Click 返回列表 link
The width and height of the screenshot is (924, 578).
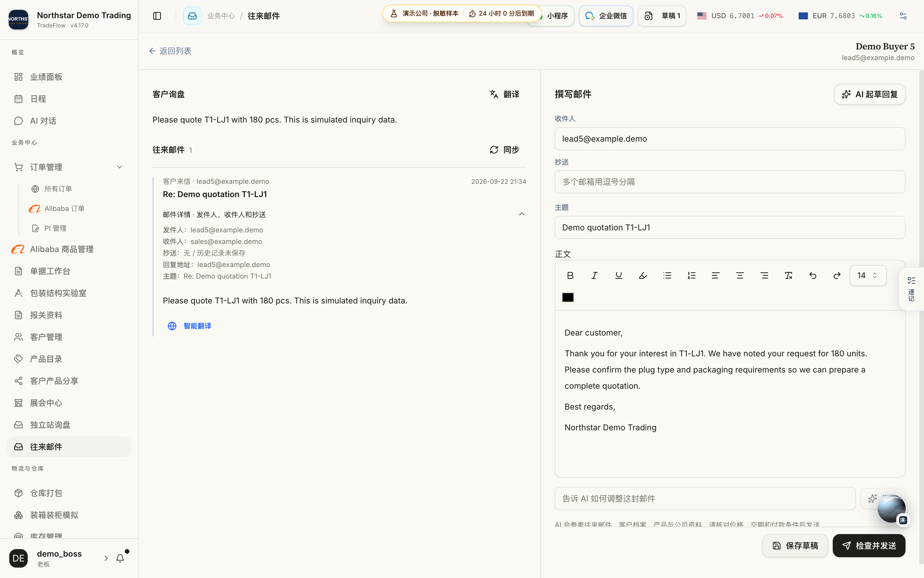click(170, 51)
